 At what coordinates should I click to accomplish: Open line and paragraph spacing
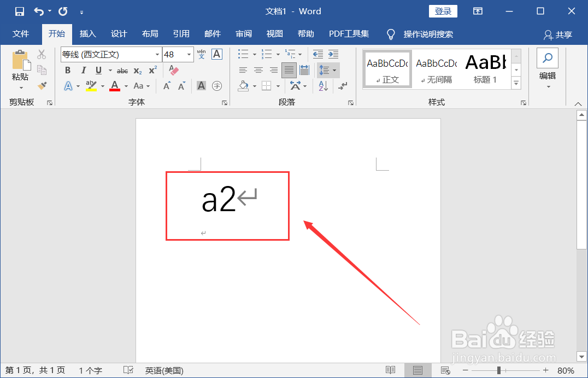click(328, 70)
